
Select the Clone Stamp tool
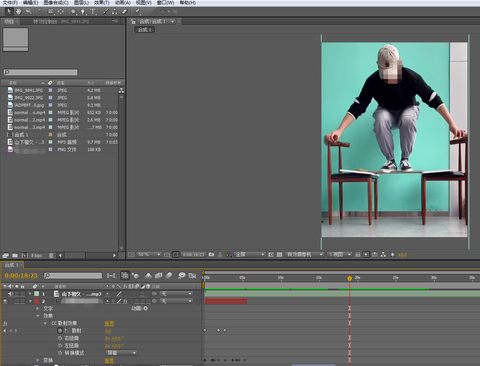115,12
